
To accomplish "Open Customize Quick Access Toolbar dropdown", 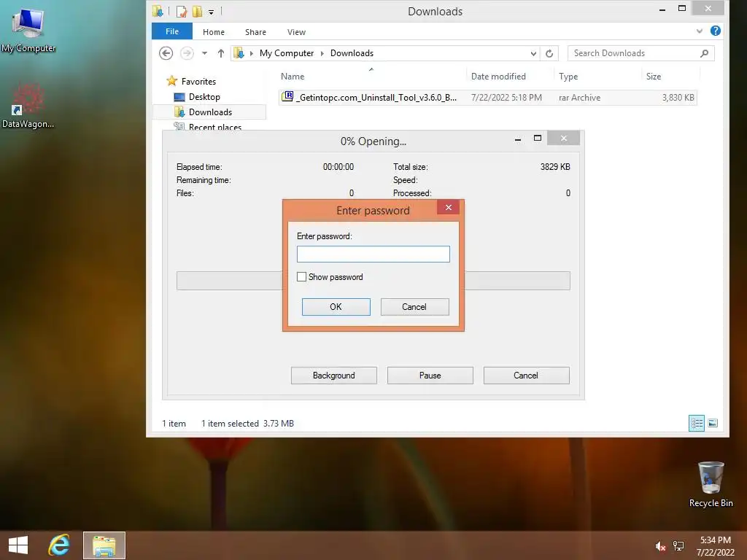I will (x=211, y=12).
